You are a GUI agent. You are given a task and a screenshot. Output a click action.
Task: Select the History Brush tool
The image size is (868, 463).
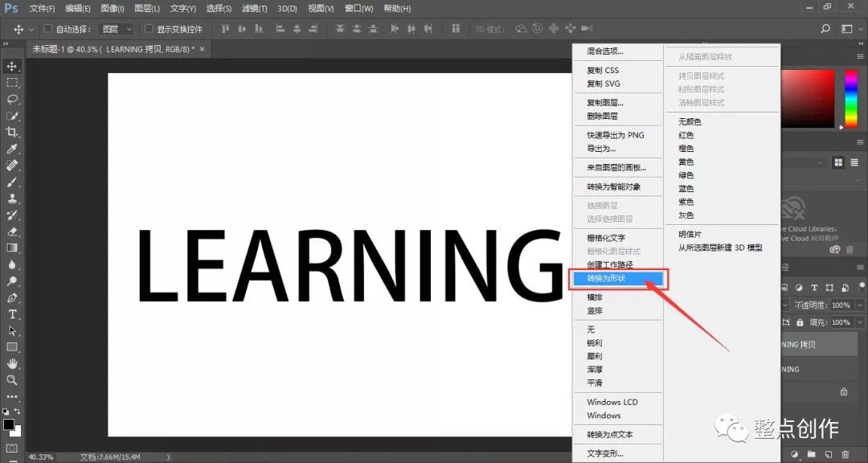(11, 215)
